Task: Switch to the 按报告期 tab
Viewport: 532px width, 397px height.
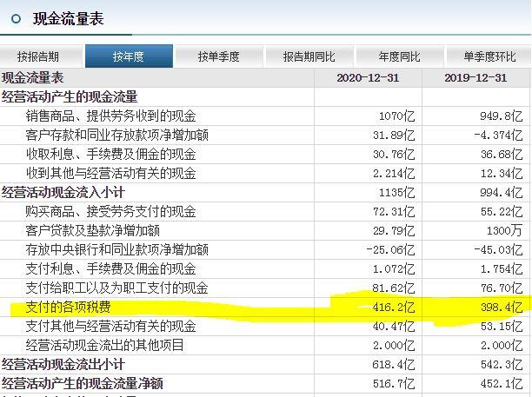Action: tap(38, 56)
